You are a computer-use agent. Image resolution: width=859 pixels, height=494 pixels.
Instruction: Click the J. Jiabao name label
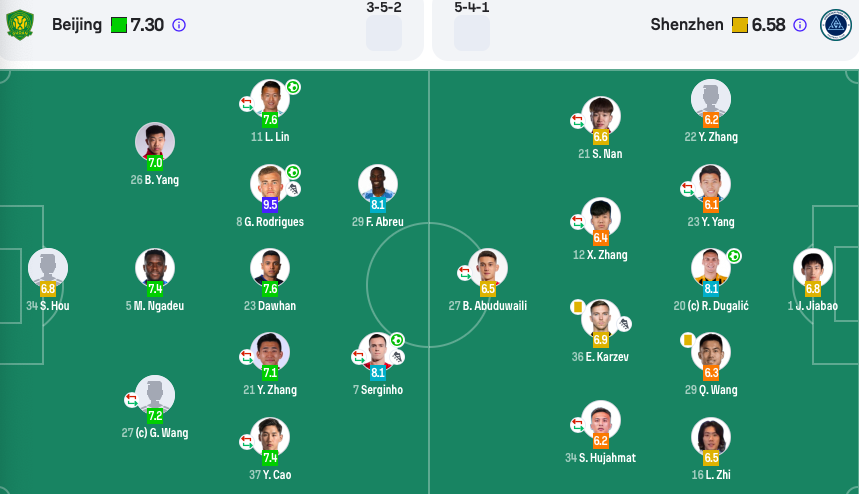812,306
